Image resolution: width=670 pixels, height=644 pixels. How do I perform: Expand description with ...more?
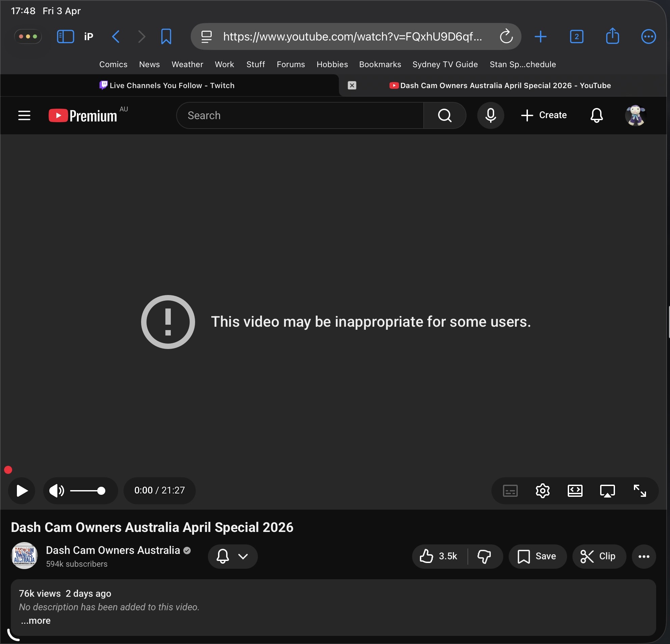point(35,620)
